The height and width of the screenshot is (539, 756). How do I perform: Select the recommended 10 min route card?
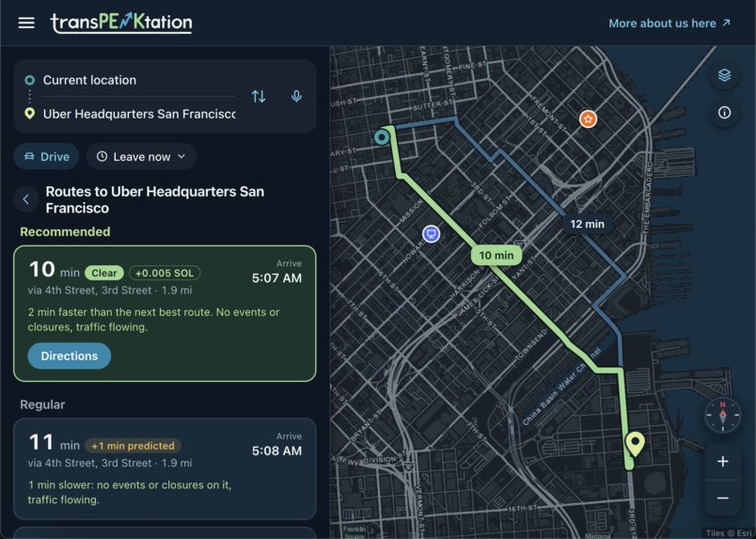(x=165, y=313)
